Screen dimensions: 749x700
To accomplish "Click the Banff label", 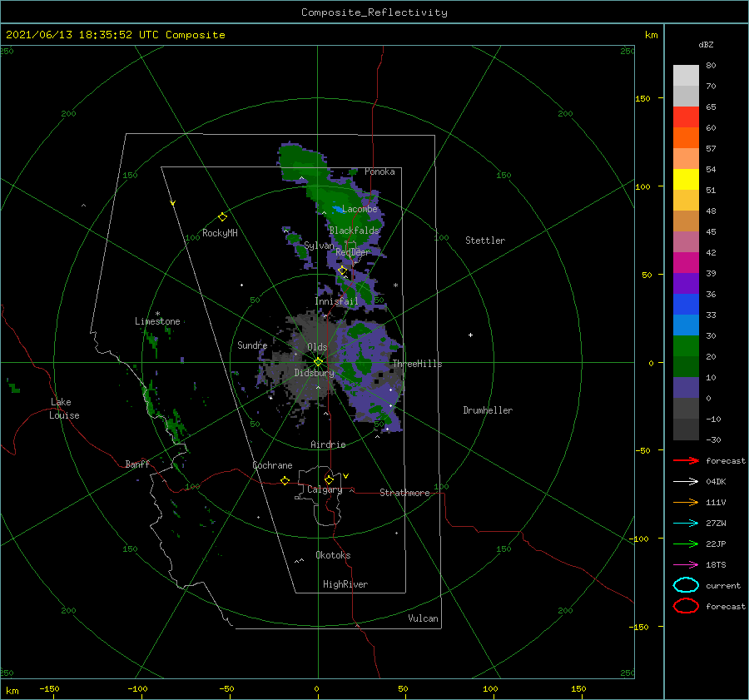I will (137, 464).
